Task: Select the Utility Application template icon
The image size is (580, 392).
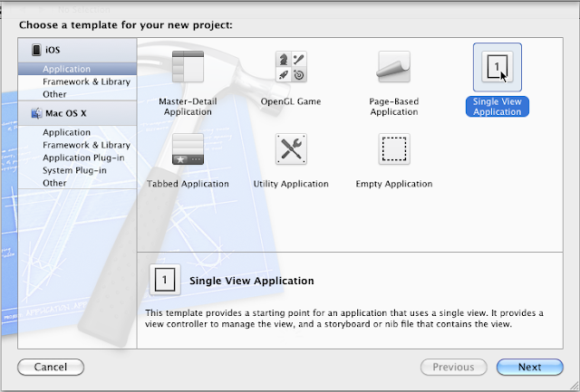Action: (x=291, y=148)
